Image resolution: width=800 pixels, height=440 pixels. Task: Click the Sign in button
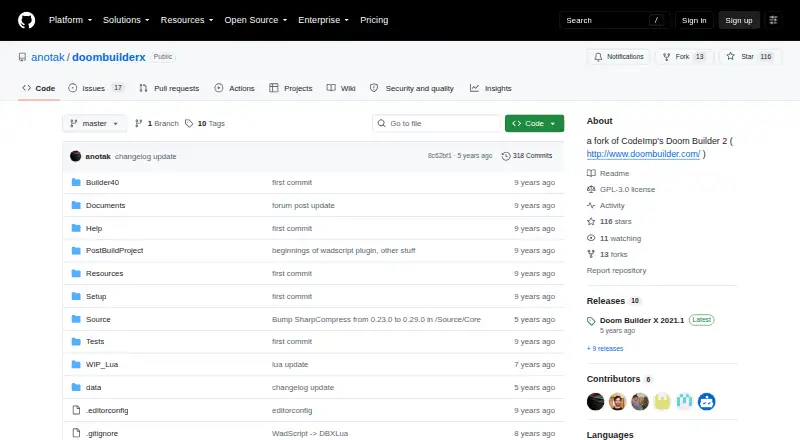click(694, 20)
